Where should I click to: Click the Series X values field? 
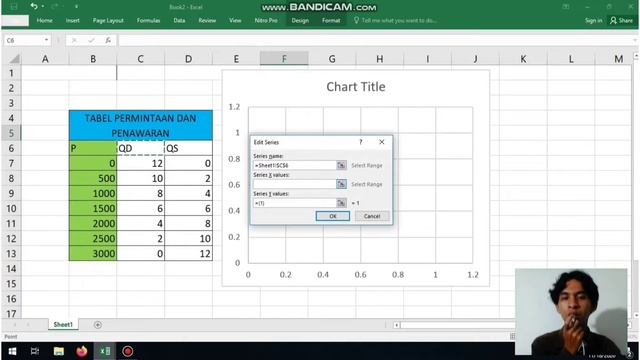294,184
